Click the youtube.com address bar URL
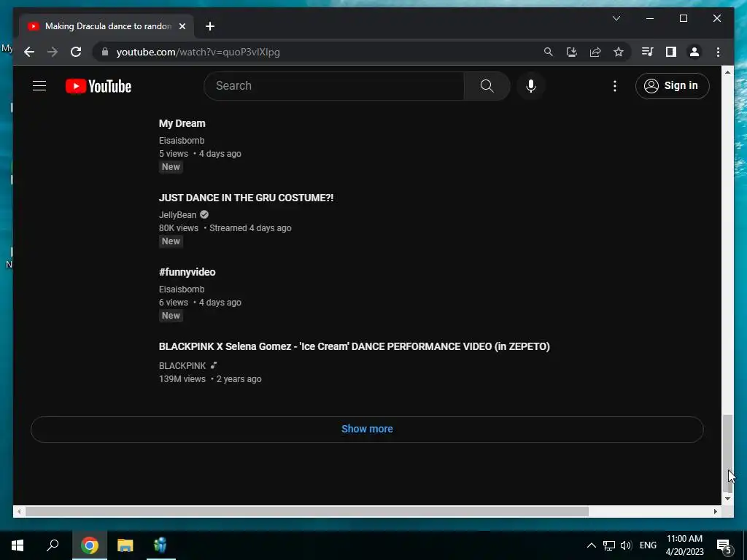 [198, 52]
